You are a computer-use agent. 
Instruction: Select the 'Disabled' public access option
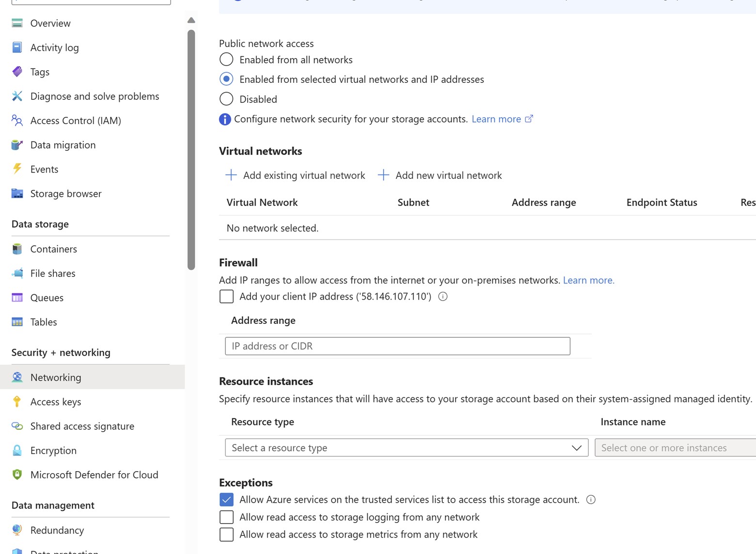click(226, 99)
